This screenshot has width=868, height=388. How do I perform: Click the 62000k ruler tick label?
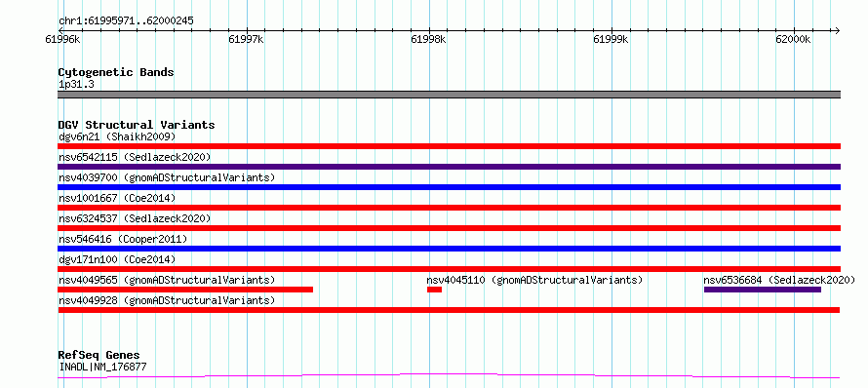(x=793, y=40)
